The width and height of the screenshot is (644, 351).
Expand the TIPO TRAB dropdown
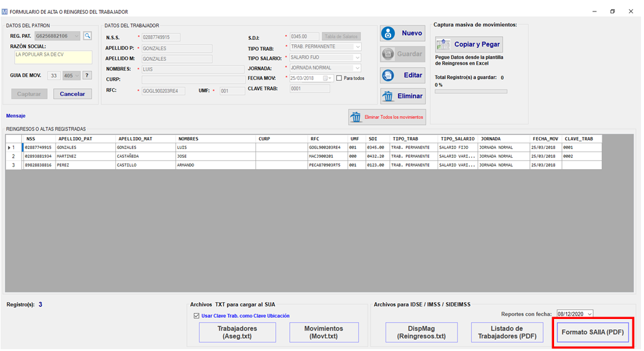(x=357, y=47)
